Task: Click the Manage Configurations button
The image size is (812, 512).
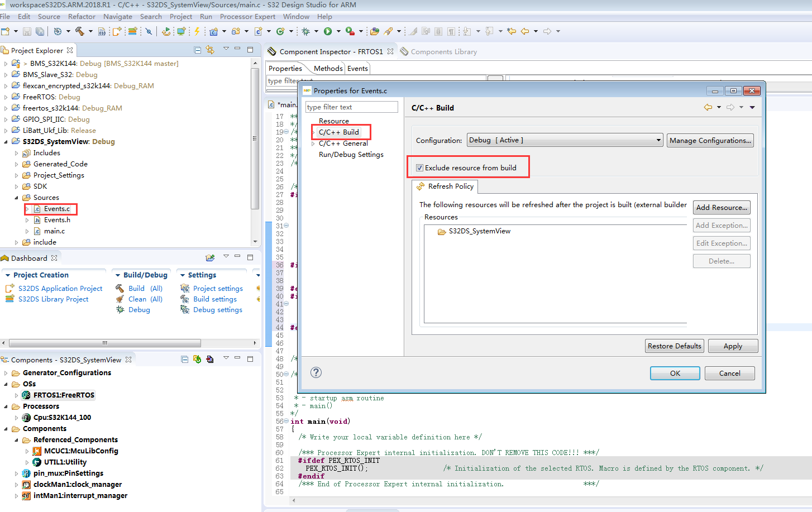Action: [710, 140]
